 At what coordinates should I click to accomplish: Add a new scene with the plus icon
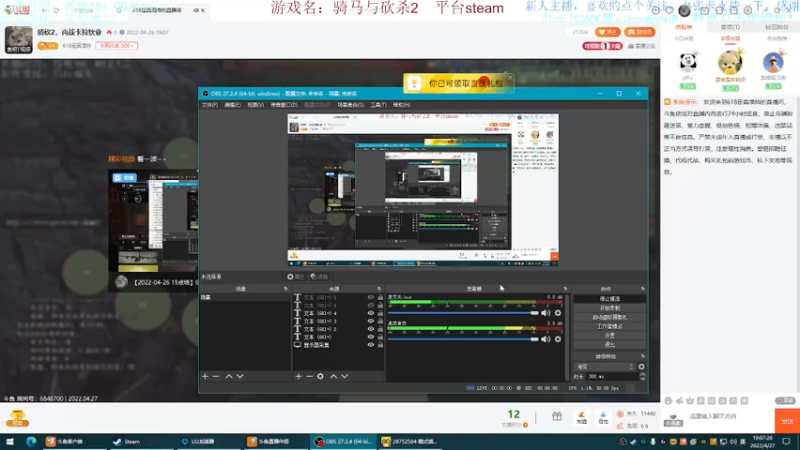point(205,377)
